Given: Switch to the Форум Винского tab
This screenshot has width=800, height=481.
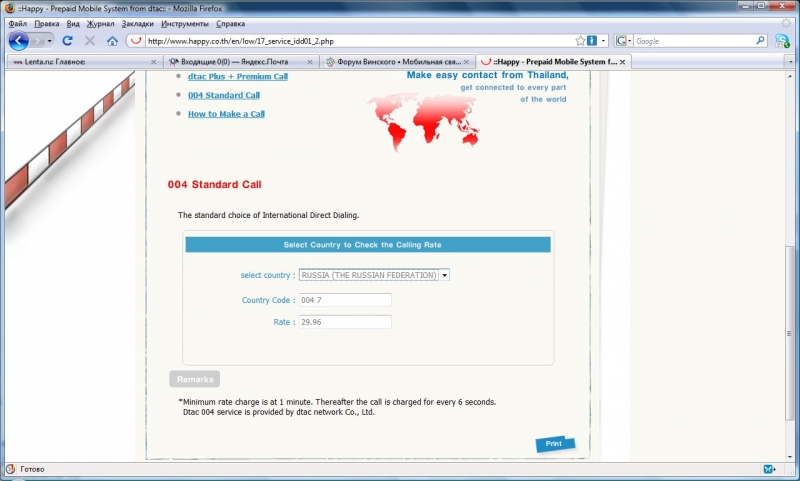Looking at the screenshot, I should point(392,62).
